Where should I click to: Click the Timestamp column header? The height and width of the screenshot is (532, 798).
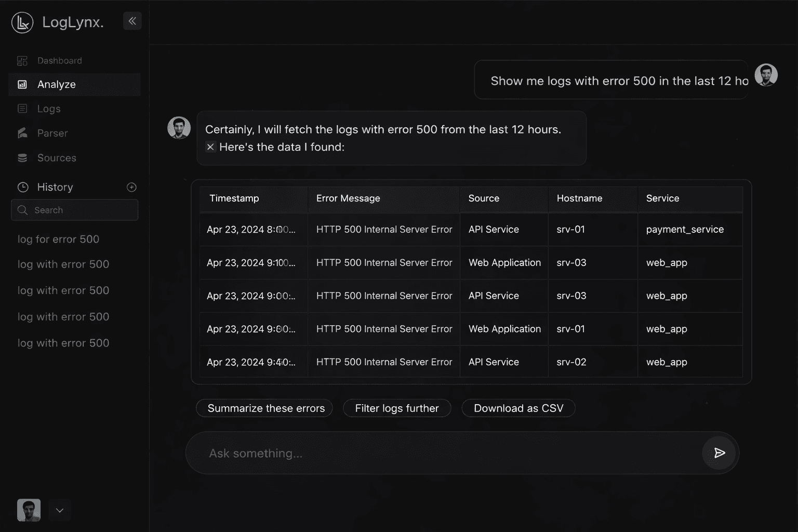[x=234, y=198]
